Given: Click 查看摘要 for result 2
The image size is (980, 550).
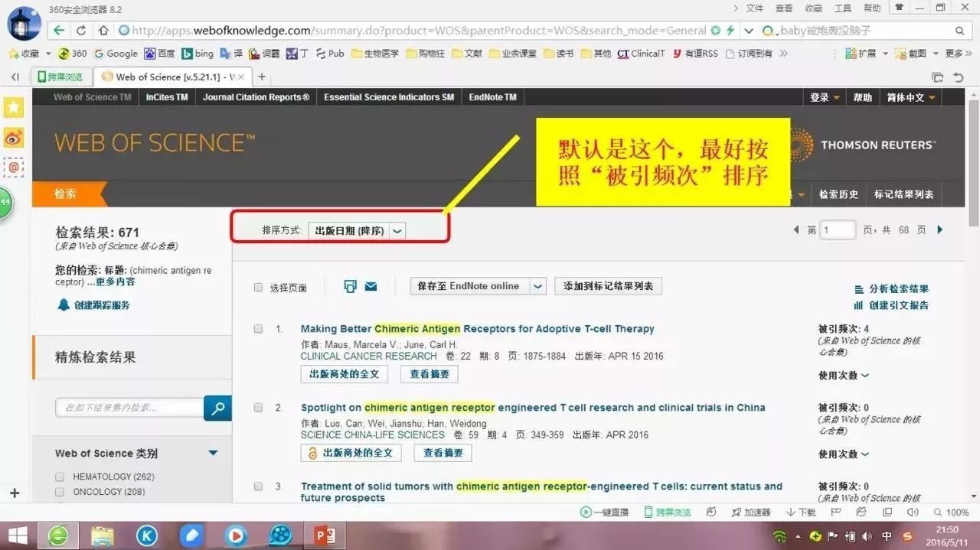Looking at the screenshot, I should (443, 453).
